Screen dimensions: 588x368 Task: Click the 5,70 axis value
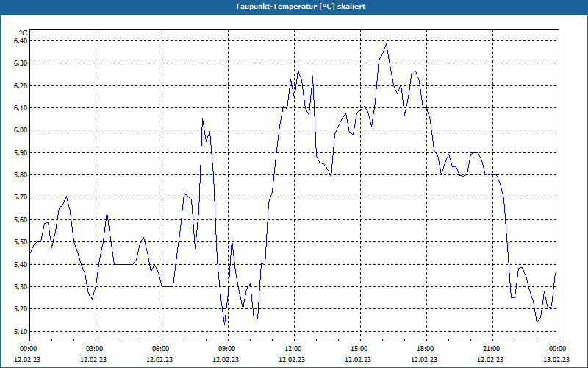21,197
